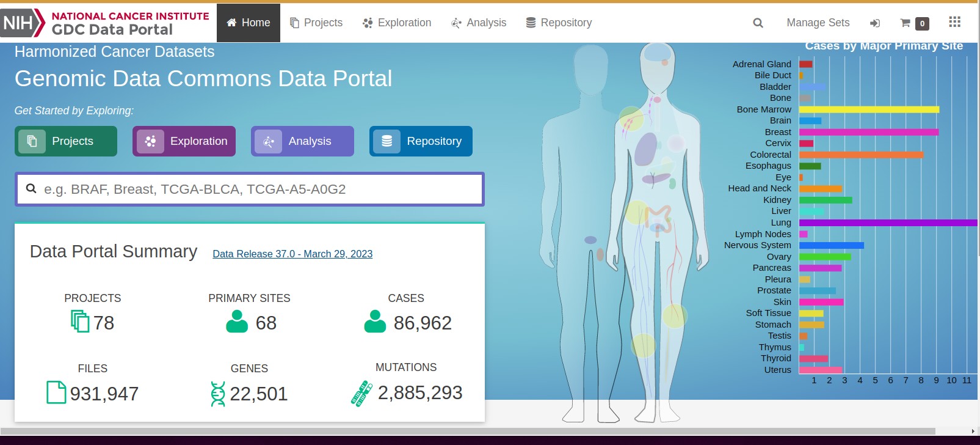The height and width of the screenshot is (445, 980).
Task: Click the Mutations chromosome icon
Action: (x=361, y=394)
